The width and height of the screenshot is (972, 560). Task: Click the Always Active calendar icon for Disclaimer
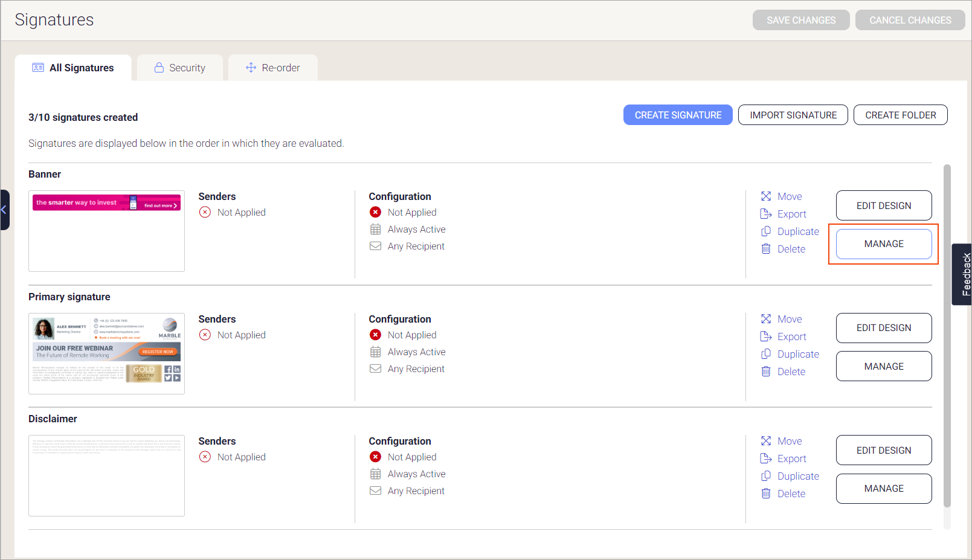(375, 474)
